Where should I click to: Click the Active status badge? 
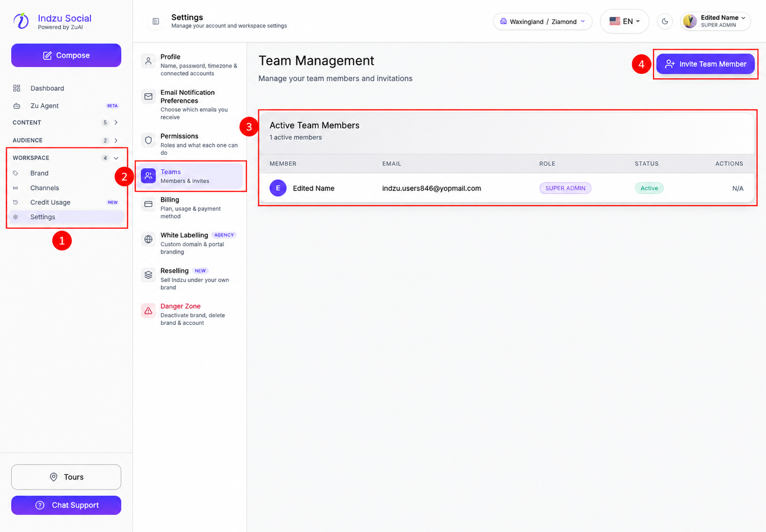tap(649, 188)
